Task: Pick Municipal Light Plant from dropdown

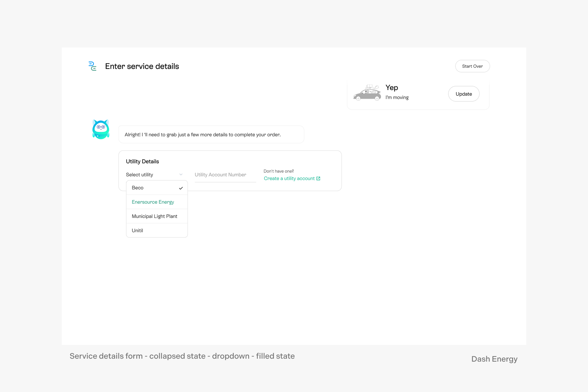Action: tap(154, 216)
